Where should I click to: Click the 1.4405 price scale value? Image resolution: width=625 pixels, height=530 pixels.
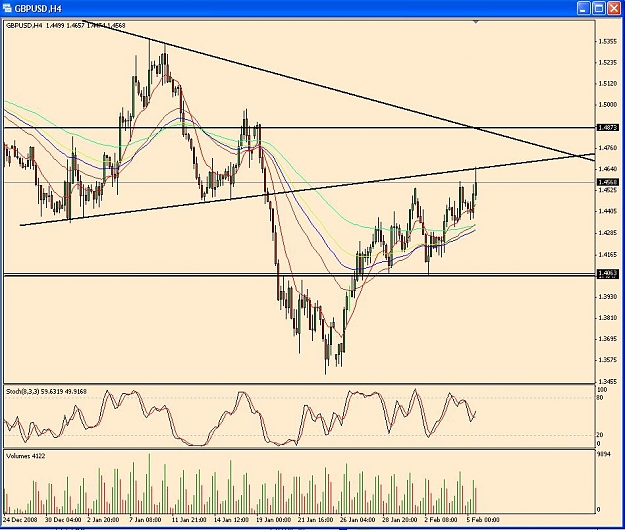[608, 211]
